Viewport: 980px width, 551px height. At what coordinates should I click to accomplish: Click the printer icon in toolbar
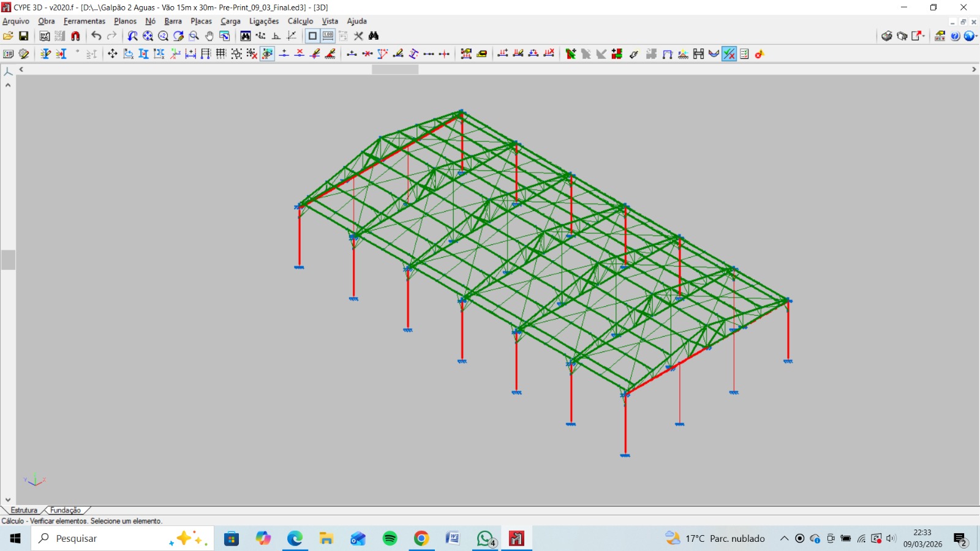[x=886, y=36]
